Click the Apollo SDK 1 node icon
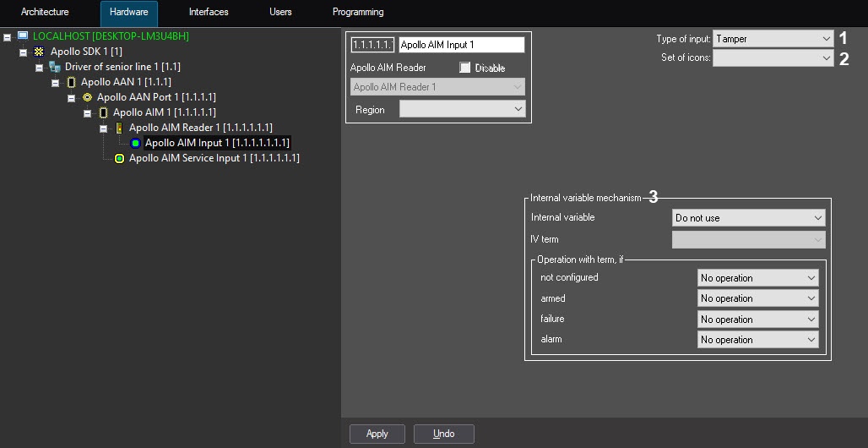This screenshot has width=868, height=448. pyautogui.click(x=38, y=52)
